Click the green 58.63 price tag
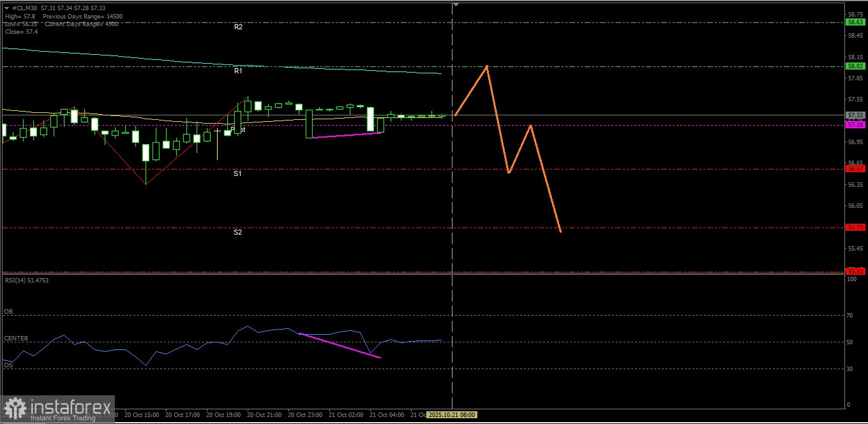This screenshot has height=424, width=868. click(855, 22)
